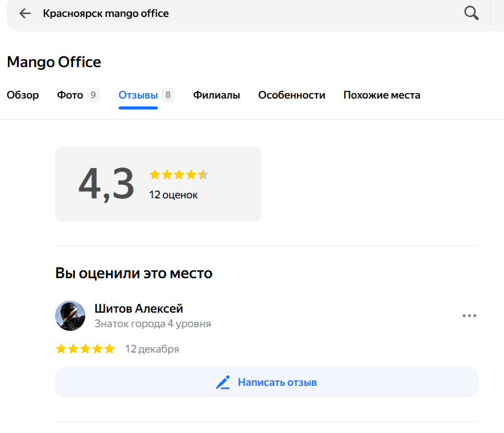
Task: Open the three-dot menu for the review
Action: click(470, 316)
